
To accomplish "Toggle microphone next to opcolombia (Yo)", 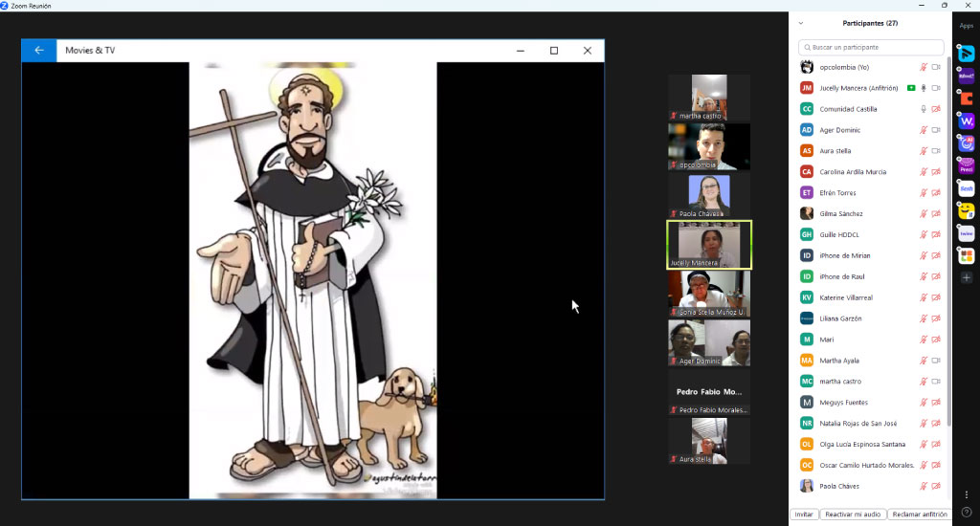I will pos(924,67).
